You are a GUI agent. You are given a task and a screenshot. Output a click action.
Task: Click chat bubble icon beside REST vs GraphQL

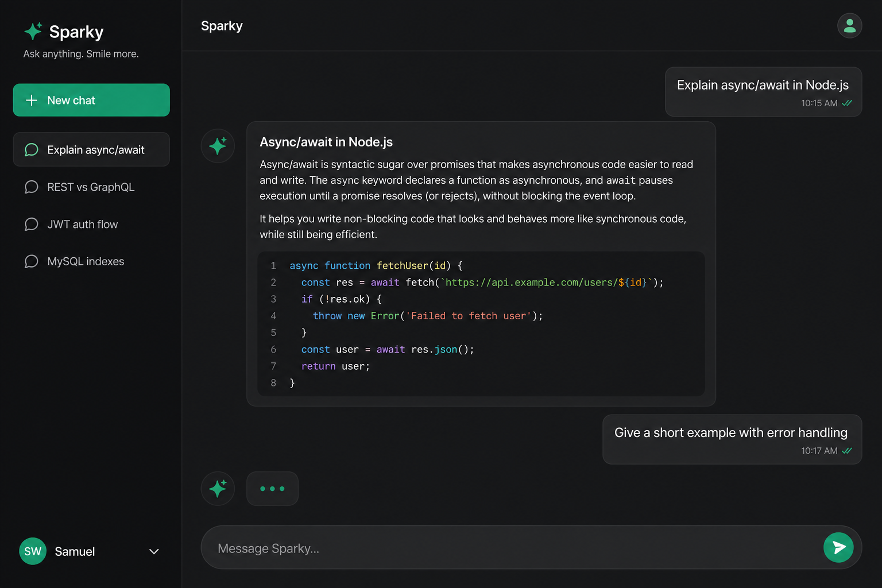pyautogui.click(x=32, y=187)
